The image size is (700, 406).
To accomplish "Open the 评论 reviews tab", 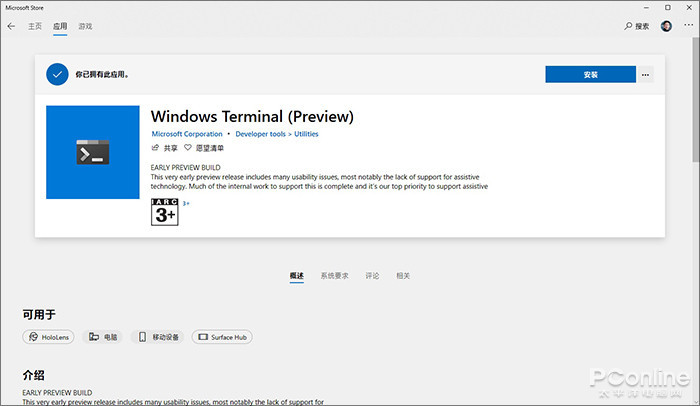I will click(x=372, y=276).
